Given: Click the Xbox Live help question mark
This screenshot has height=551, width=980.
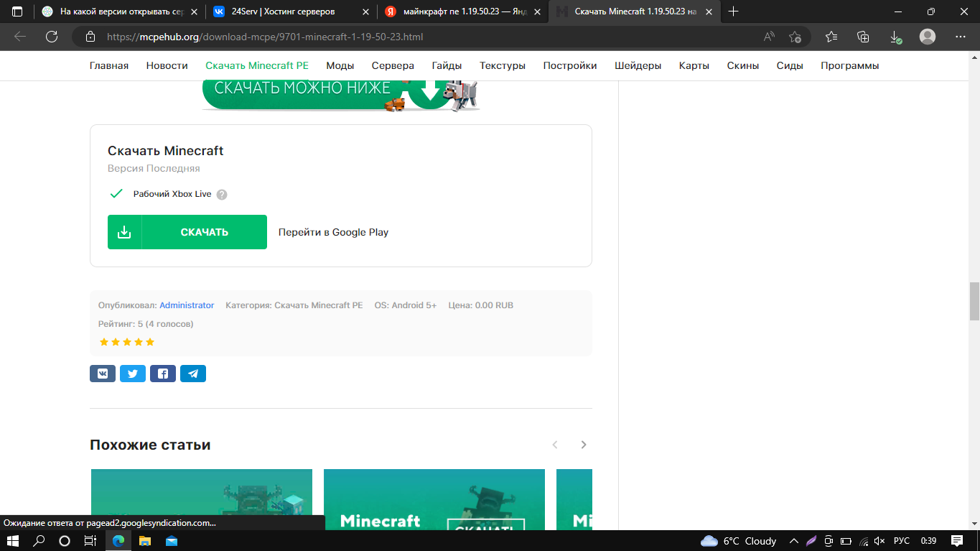Looking at the screenshot, I should (x=222, y=195).
